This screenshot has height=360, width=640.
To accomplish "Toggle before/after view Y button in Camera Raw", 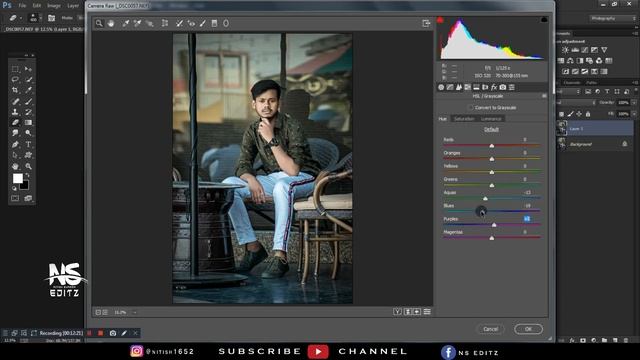I will point(397,312).
